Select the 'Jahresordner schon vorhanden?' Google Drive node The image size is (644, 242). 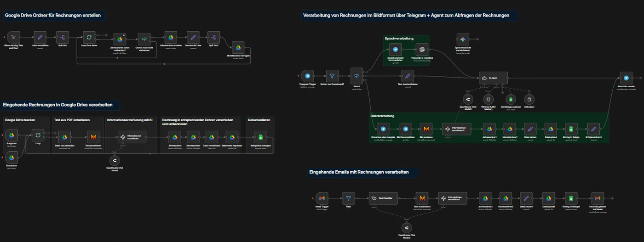coord(119,40)
